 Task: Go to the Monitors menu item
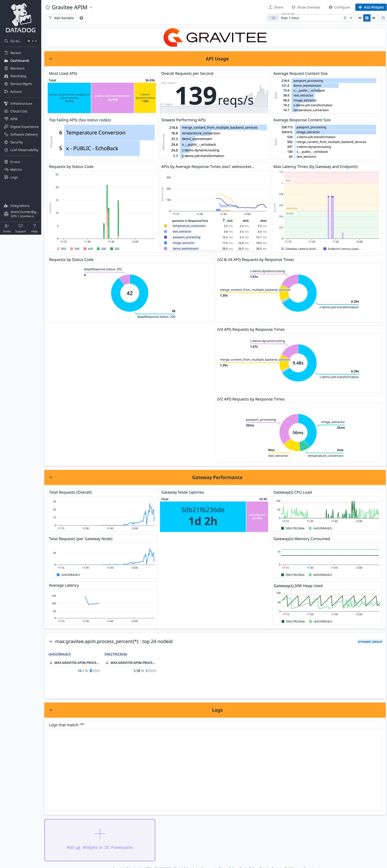17,68
